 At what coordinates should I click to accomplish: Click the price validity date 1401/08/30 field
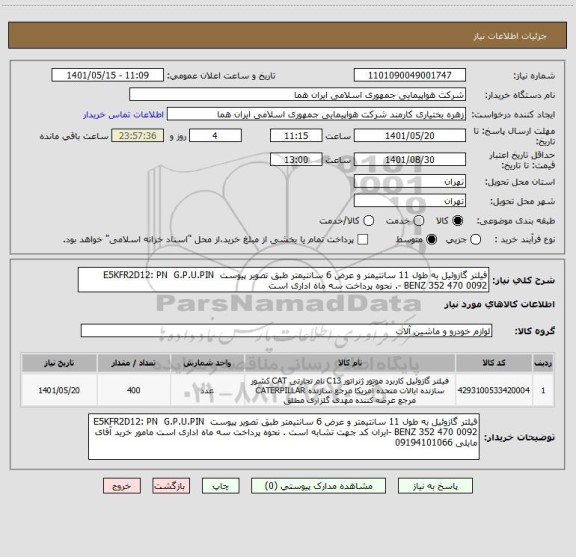tap(410, 159)
